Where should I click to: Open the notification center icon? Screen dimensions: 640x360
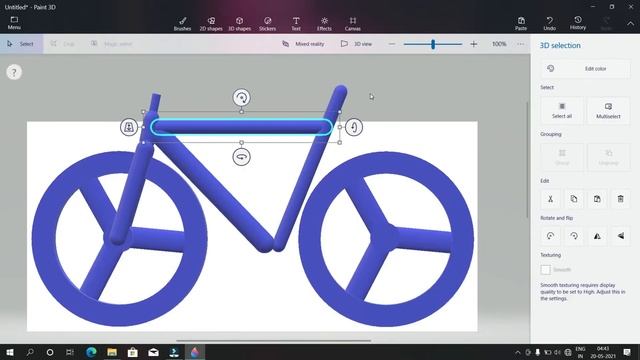coord(627,352)
